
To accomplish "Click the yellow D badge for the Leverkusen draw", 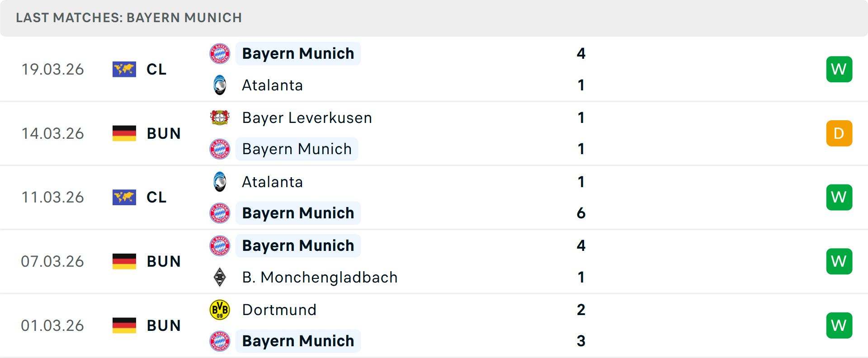I will [x=839, y=133].
